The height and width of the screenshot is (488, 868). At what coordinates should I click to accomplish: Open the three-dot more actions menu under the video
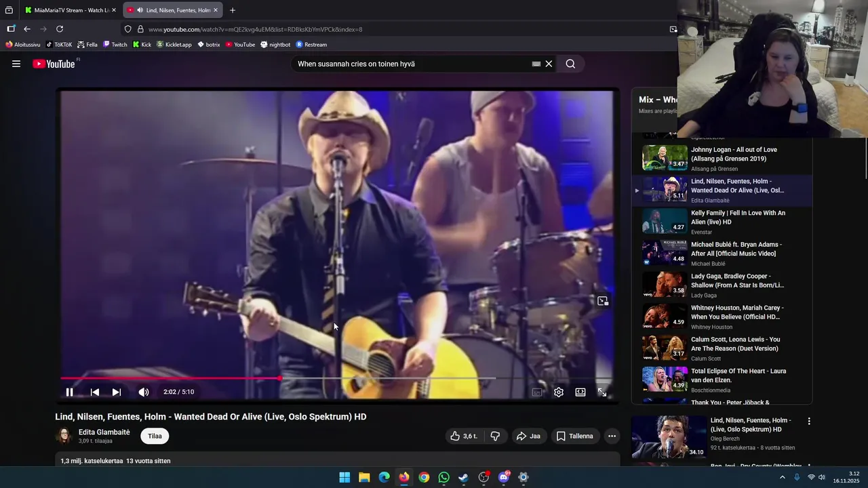click(612, 436)
